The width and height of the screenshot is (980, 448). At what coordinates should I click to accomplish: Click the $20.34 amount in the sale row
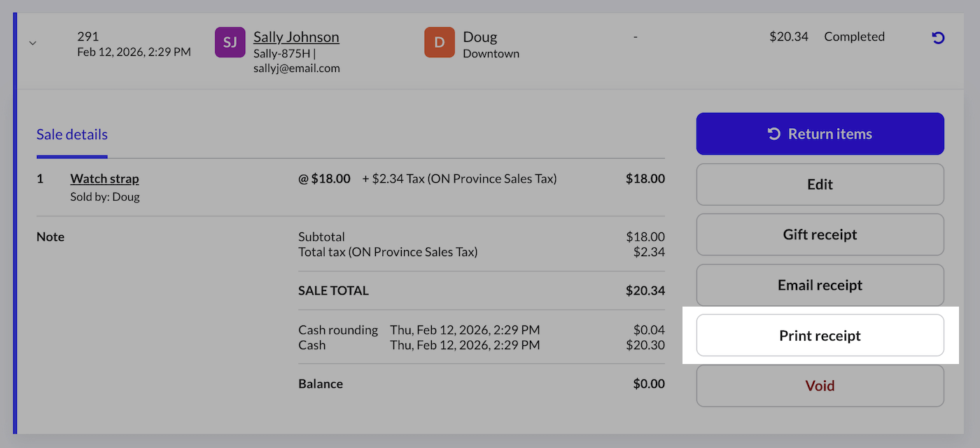788,36
